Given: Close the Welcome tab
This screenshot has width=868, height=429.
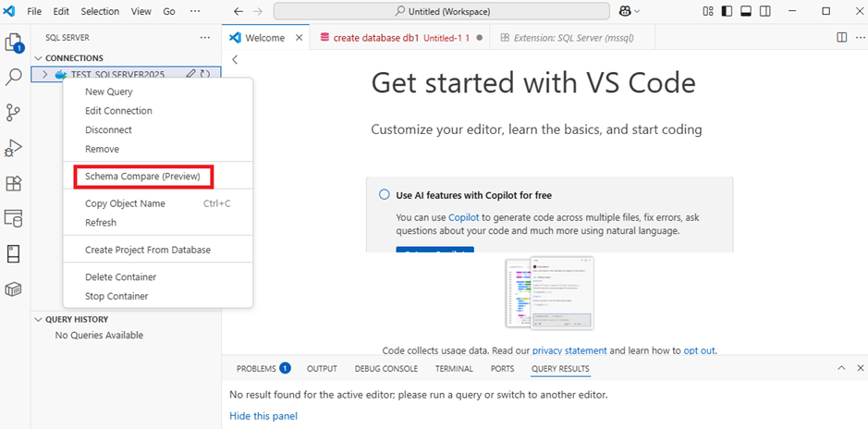Looking at the screenshot, I should (x=299, y=38).
